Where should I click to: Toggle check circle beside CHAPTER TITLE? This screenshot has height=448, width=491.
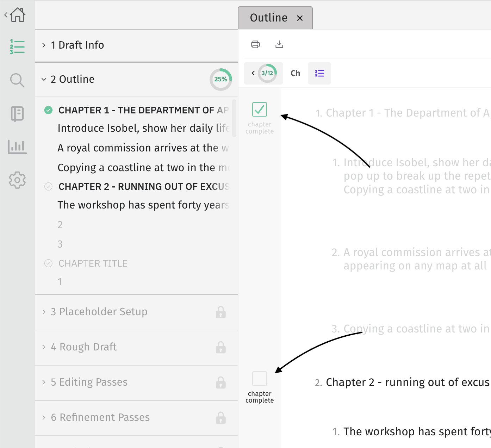[49, 263]
